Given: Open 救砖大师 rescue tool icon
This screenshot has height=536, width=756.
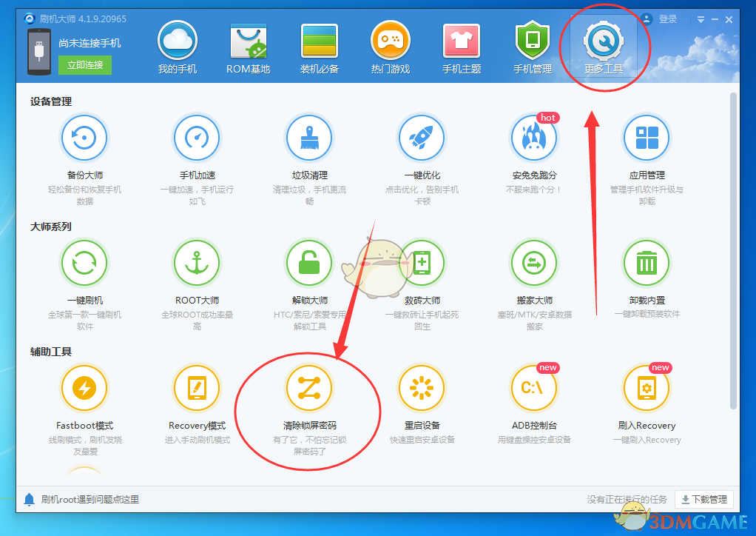Looking at the screenshot, I should 422,263.
